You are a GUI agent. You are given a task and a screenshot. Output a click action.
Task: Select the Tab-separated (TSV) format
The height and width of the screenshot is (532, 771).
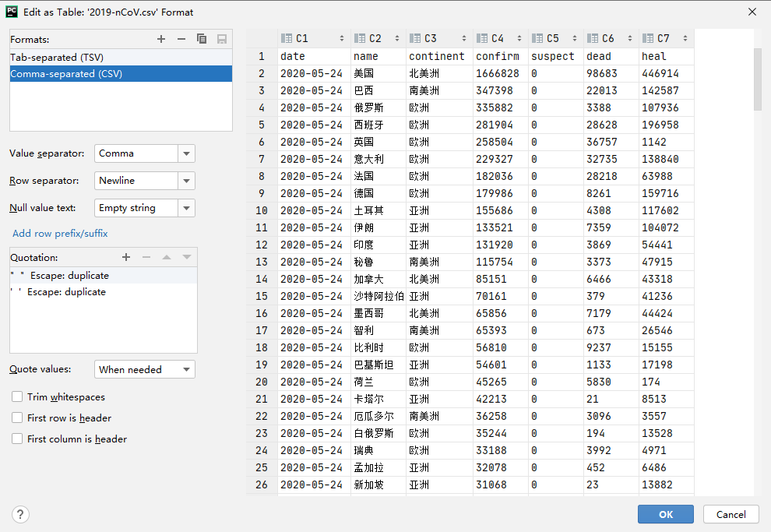pos(121,57)
